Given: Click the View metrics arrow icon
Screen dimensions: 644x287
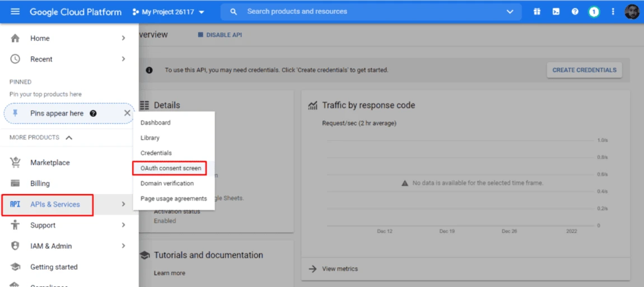Looking at the screenshot, I should click(312, 269).
